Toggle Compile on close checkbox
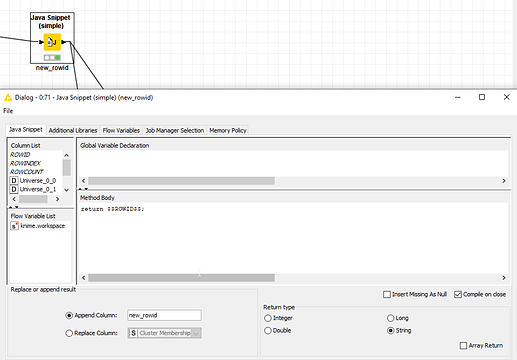 click(x=458, y=294)
